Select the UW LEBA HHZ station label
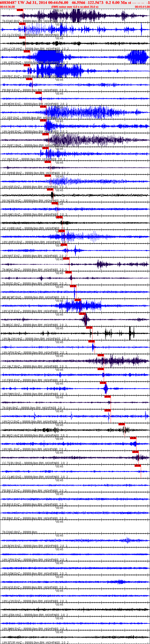The height and width of the screenshot is (644, 150). point(35,615)
